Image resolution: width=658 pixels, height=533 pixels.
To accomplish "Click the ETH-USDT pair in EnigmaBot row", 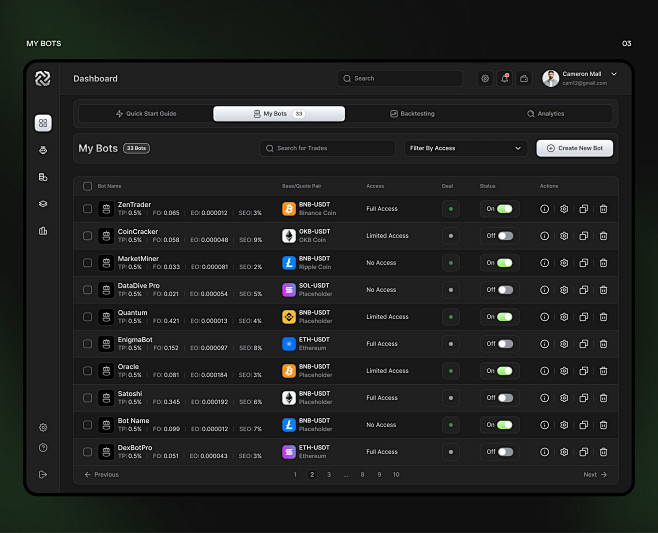I will click(314, 340).
